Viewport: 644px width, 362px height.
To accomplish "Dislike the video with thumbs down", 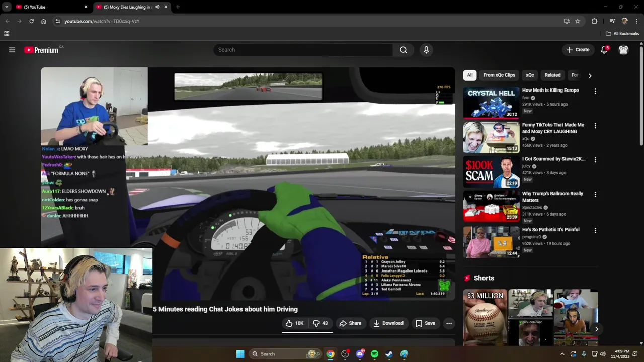I will tap(320, 323).
